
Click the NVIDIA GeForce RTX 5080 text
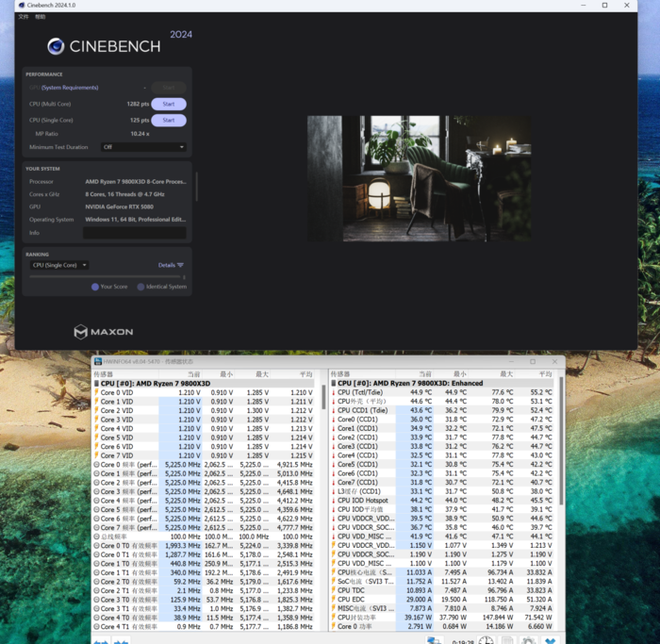(x=119, y=206)
